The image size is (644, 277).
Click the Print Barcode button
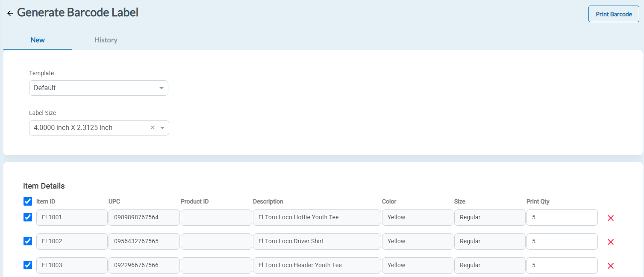[614, 14]
